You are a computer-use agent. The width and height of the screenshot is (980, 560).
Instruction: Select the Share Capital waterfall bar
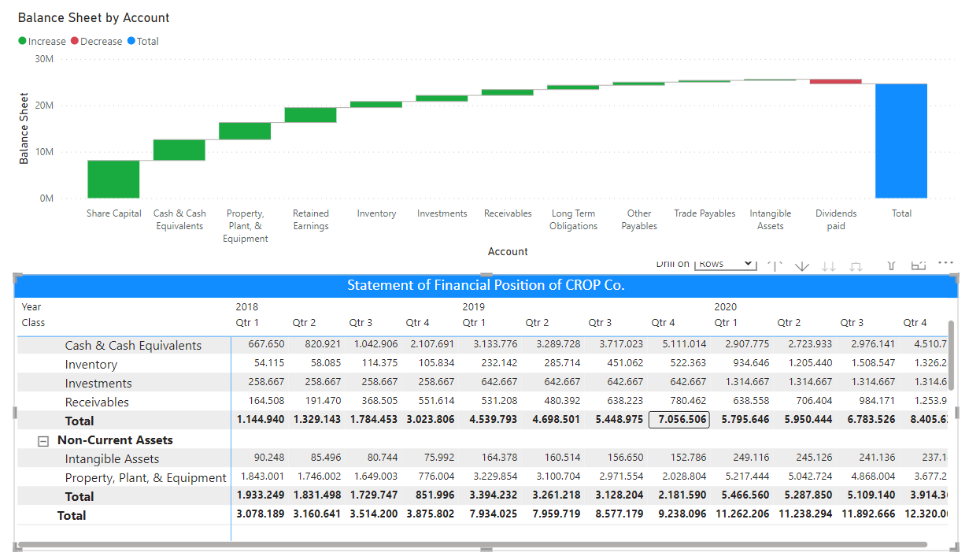pyautogui.click(x=113, y=179)
